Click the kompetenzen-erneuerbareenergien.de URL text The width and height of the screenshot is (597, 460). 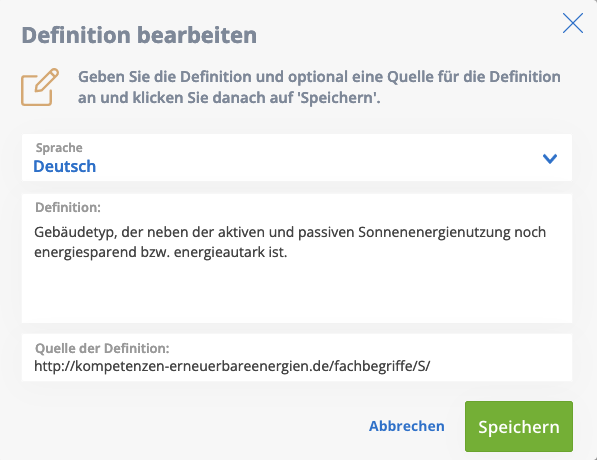click(x=232, y=366)
